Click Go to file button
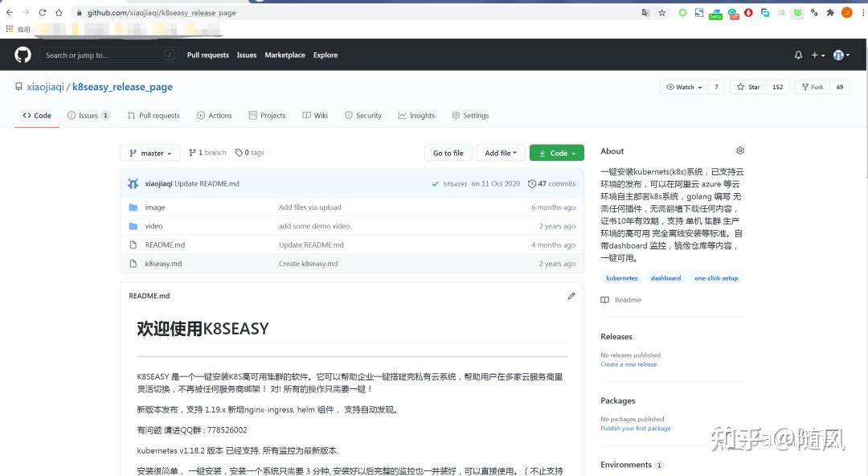The image size is (868, 476). pyautogui.click(x=448, y=153)
